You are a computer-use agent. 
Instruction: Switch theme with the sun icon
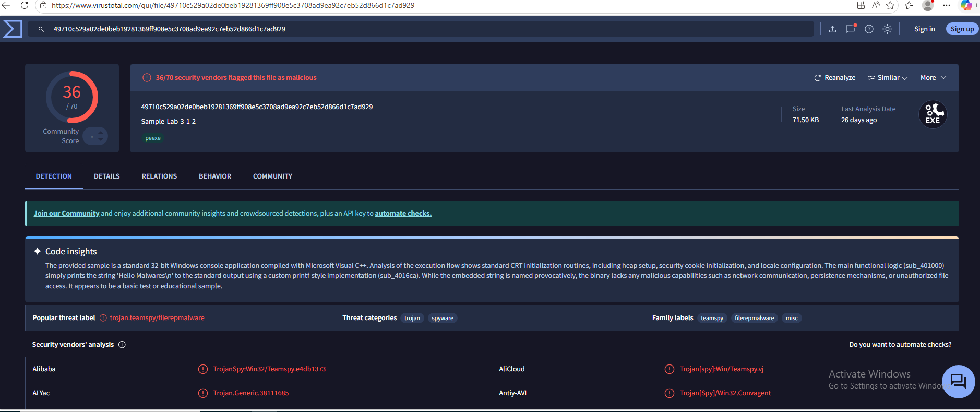pyautogui.click(x=887, y=29)
